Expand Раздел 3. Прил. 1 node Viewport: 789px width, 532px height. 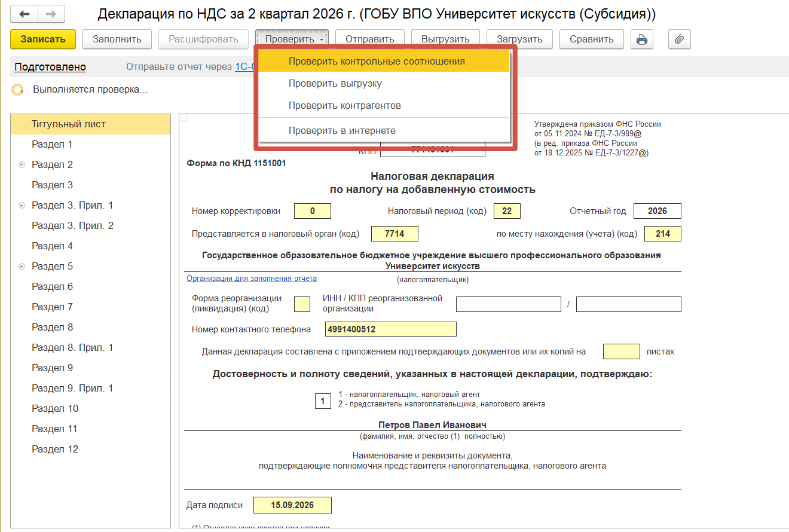22,206
